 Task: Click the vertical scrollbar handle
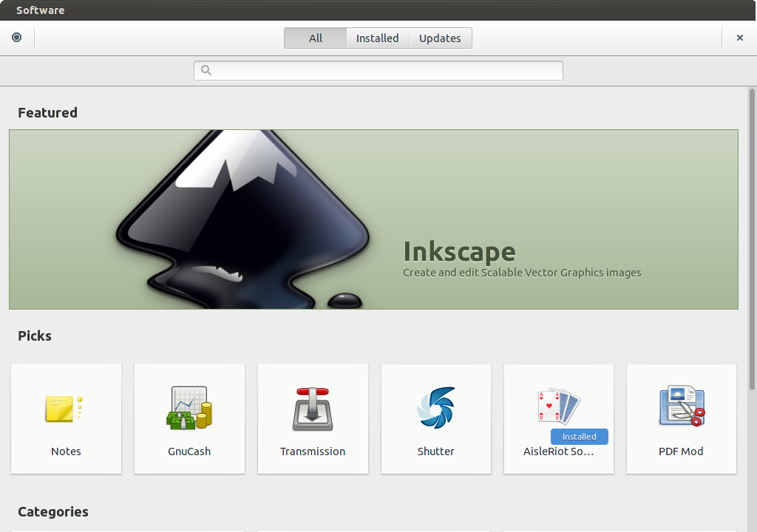(x=752, y=239)
